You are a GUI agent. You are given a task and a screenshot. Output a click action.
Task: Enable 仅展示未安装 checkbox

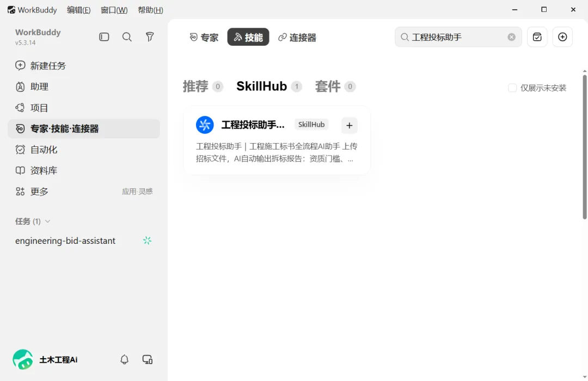point(512,88)
